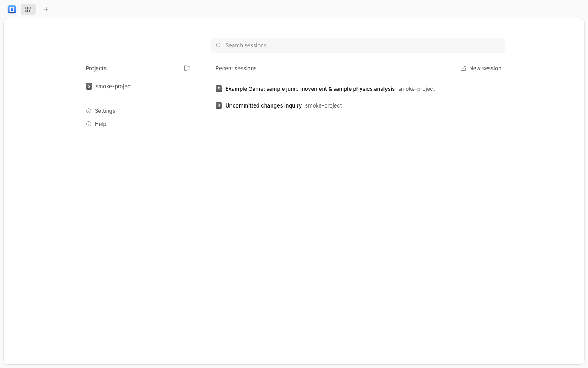The height and width of the screenshot is (368, 588).
Task: Click the search magnifier icon
Action: [x=219, y=45]
